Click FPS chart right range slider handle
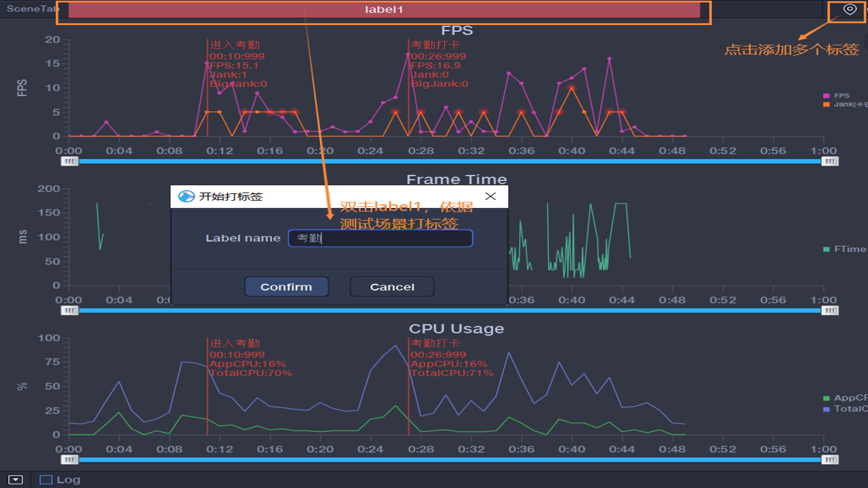This screenshot has width=868, height=488. coord(830,161)
